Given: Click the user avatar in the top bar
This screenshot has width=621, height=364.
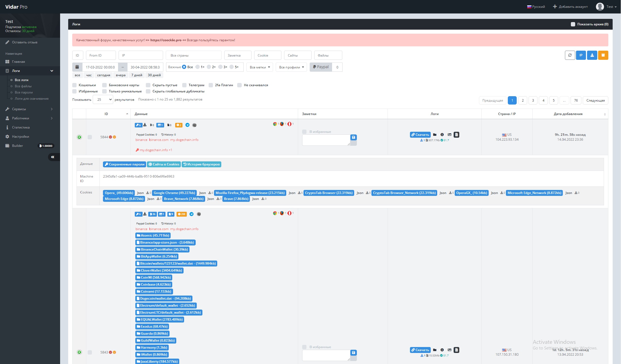Looking at the screenshot, I should pyautogui.click(x=600, y=7).
